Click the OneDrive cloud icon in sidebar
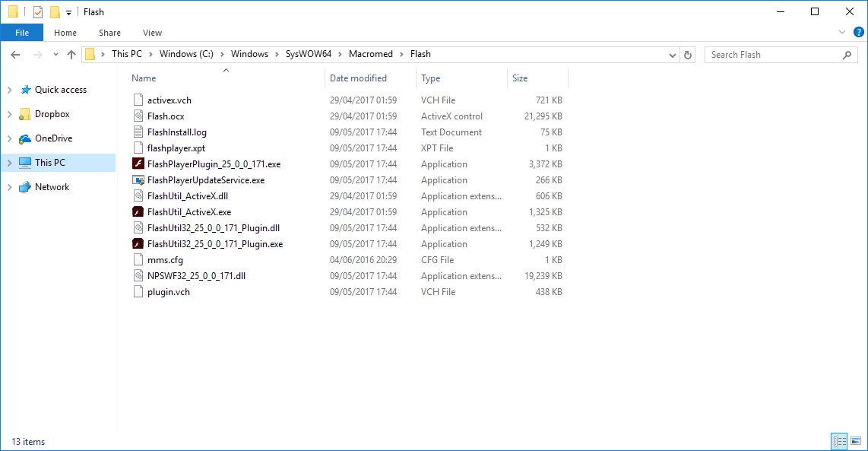This screenshot has height=451, width=868. tap(25, 138)
